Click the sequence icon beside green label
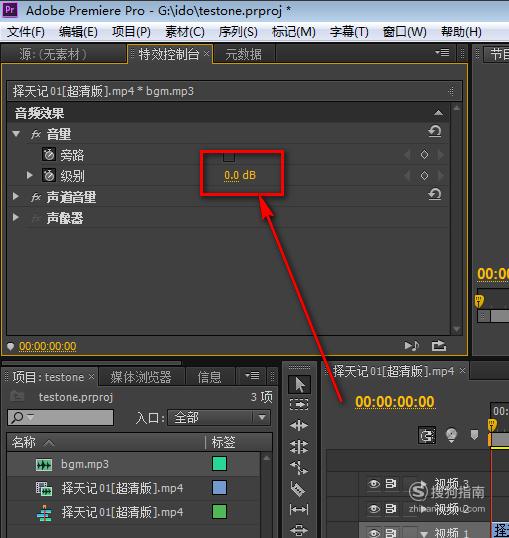Screen dimensions: 509x538 click(x=44, y=513)
